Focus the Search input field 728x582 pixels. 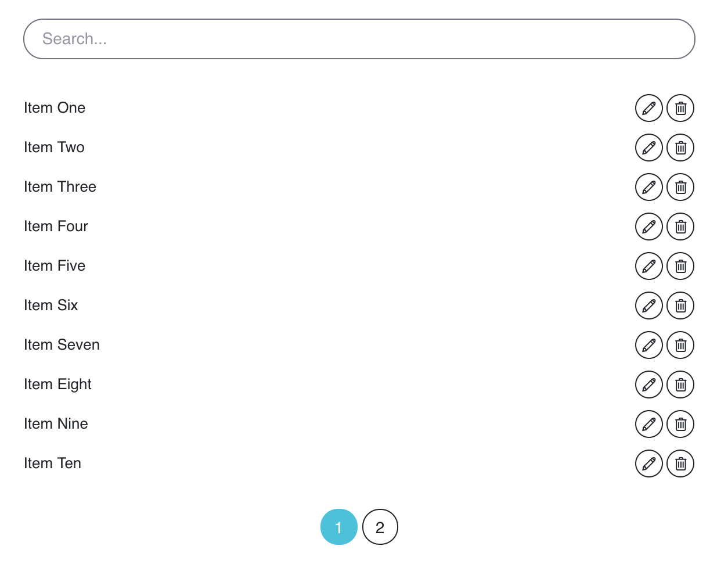coord(359,39)
